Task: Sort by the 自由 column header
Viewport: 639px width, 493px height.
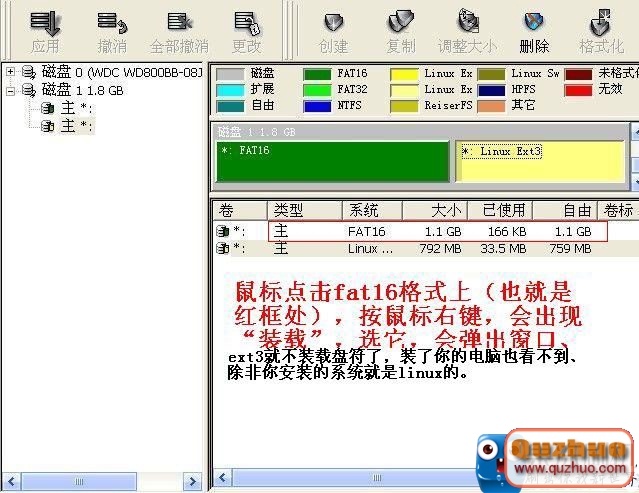Action: coord(565,210)
